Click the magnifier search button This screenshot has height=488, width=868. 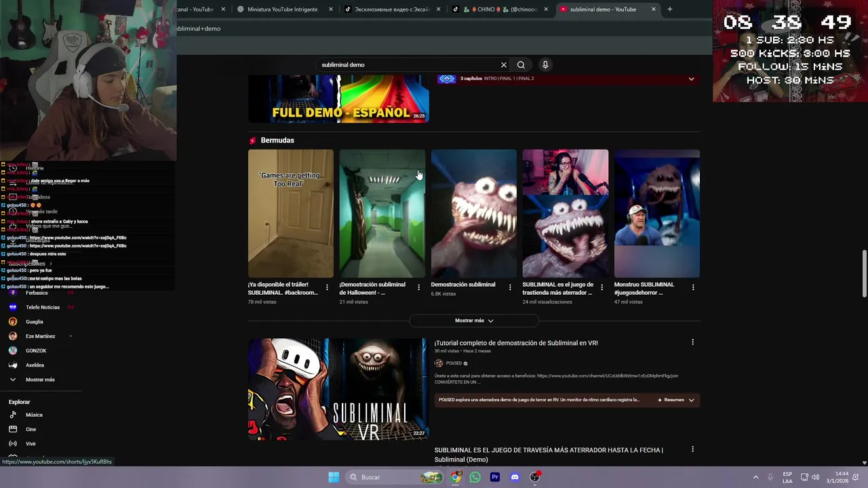click(521, 65)
